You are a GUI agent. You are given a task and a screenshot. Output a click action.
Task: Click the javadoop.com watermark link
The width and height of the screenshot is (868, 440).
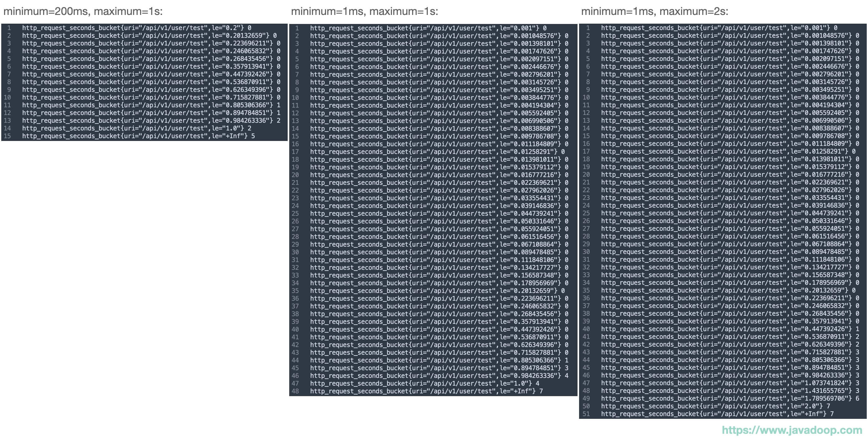click(791, 430)
